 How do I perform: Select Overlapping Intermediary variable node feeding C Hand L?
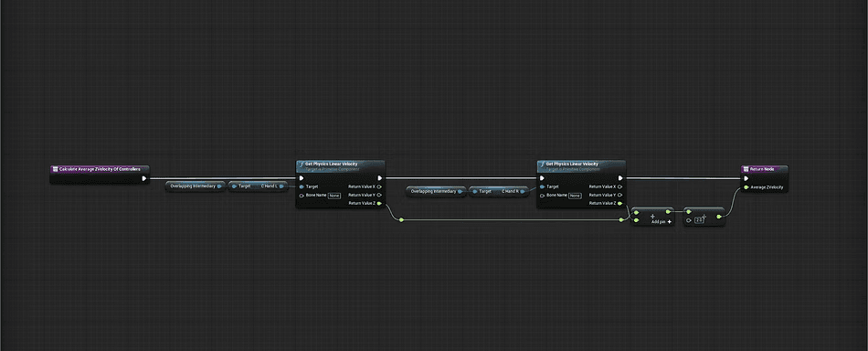[x=195, y=186]
